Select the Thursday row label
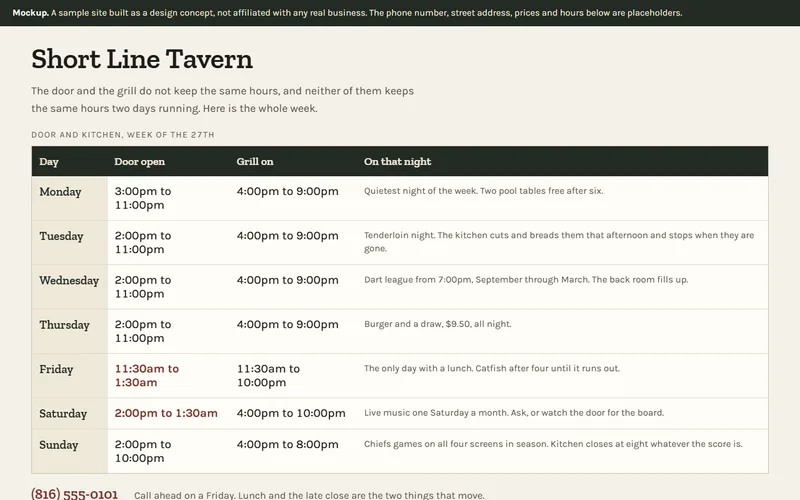Screen dimensions: 800x500 tap(64, 325)
